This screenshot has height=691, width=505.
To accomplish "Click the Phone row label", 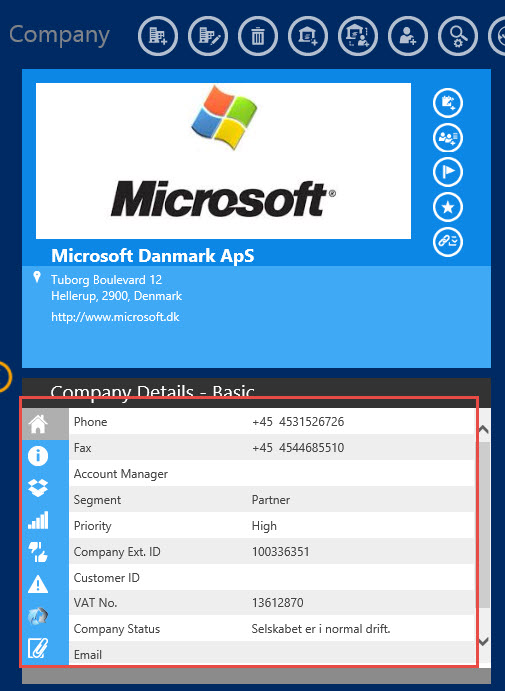I will coord(90,422).
